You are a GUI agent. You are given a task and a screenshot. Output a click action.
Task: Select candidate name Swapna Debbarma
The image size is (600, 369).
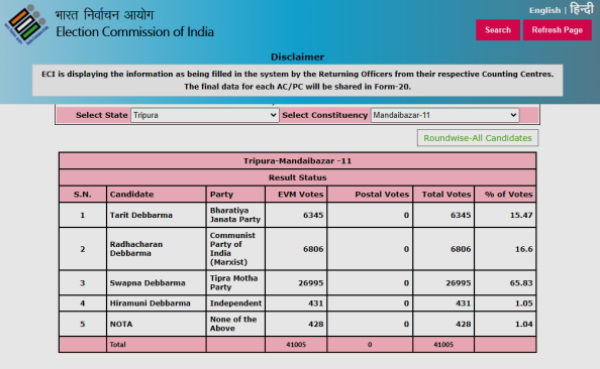147,283
